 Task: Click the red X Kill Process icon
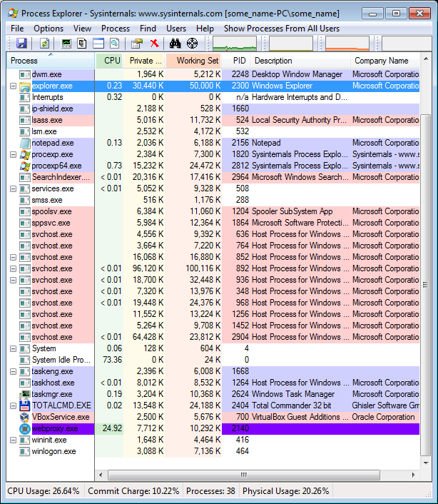(155, 43)
